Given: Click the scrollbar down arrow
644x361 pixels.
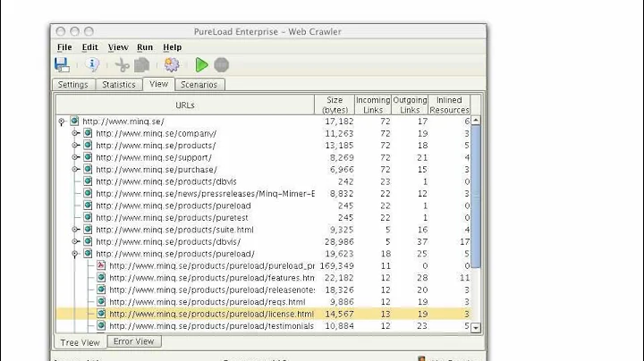Looking at the screenshot, I should [x=476, y=328].
